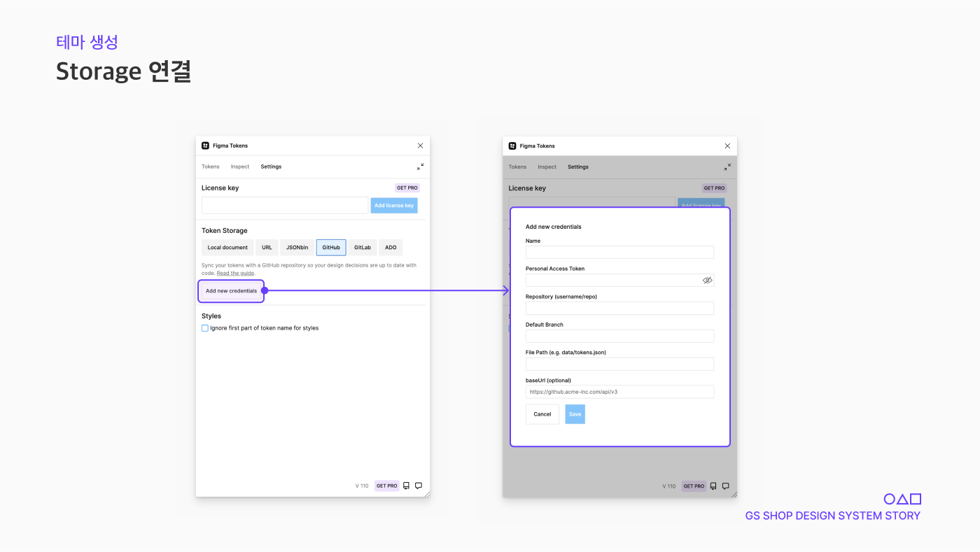Cancel the Add new credentials dialog
Screen dimensions: 980x552
point(542,414)
